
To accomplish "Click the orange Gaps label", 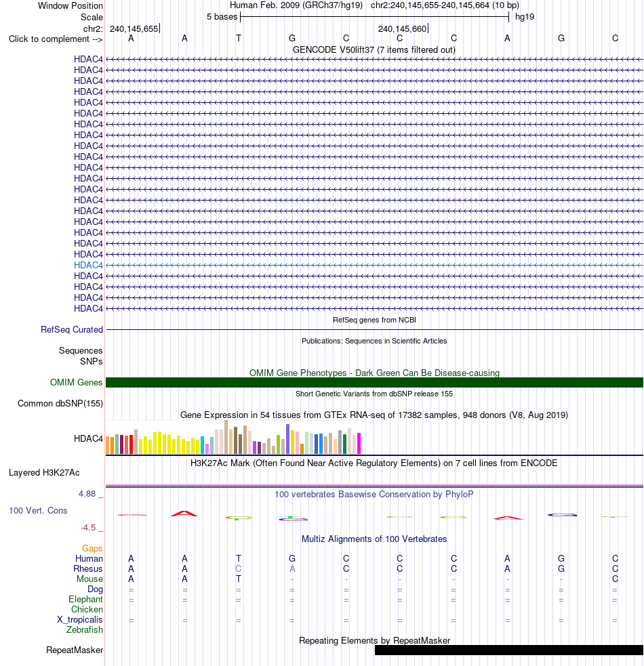I will [92, 548].
